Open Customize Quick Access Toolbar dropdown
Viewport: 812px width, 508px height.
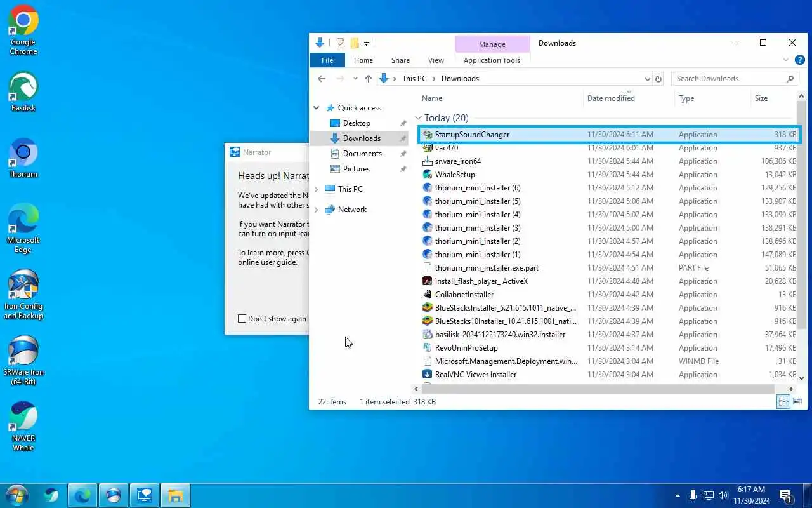click(367, 43)
